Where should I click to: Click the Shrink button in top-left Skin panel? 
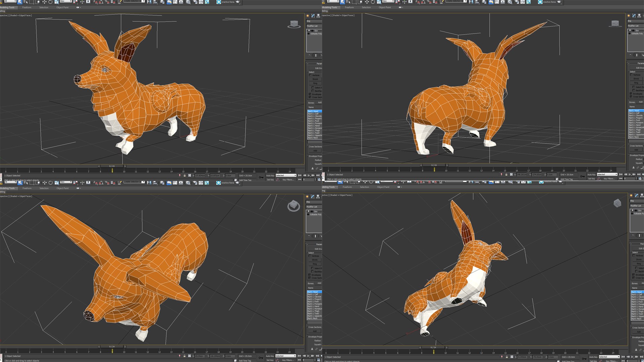(x=315, y=79)
